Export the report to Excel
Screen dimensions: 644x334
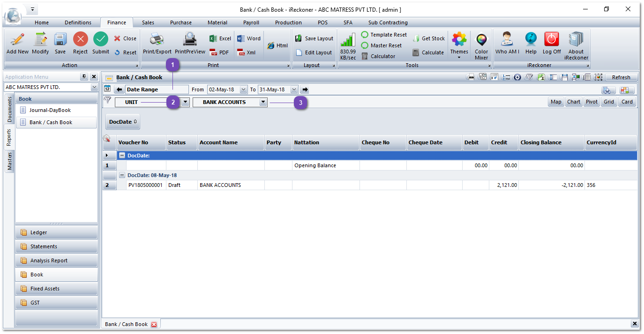[x=220, y=38]
